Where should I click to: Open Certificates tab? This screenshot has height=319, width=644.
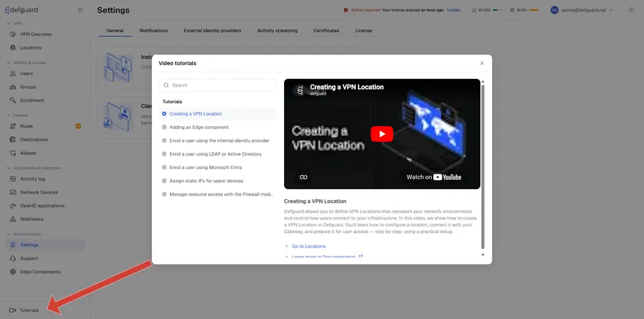[x=326, y=30]
